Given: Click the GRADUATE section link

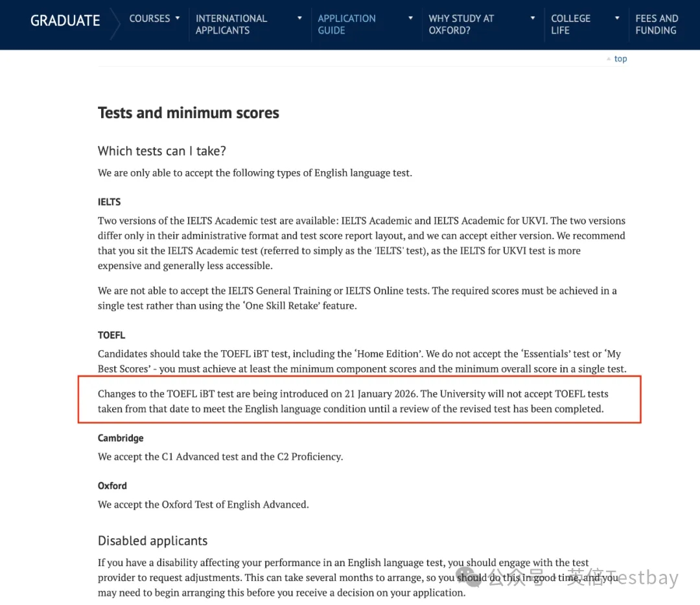Looking at the screenshot, I should coord(65,20).
